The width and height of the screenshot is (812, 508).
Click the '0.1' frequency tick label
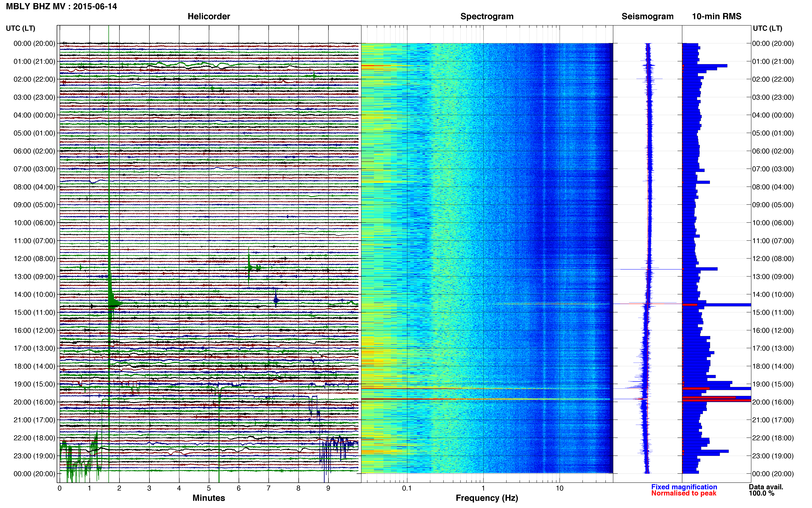(x=407, y=488)
